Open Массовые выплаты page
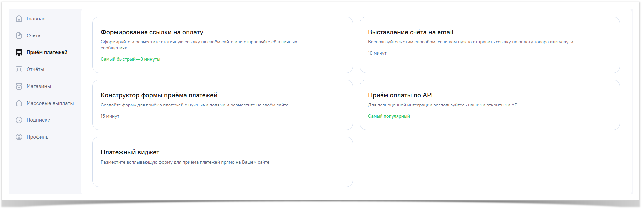This screenshot has height=210, width=644. [x=50, y=103]
